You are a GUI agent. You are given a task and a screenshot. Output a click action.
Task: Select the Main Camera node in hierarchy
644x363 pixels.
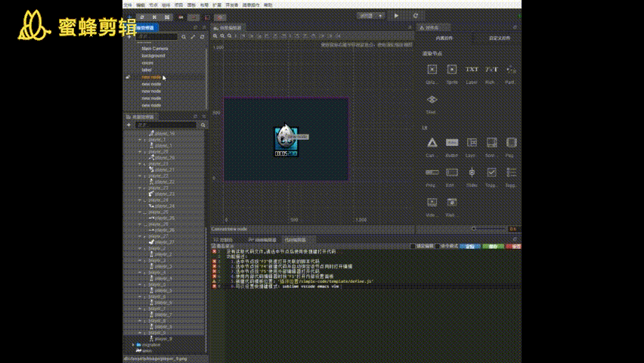point(154,48)
